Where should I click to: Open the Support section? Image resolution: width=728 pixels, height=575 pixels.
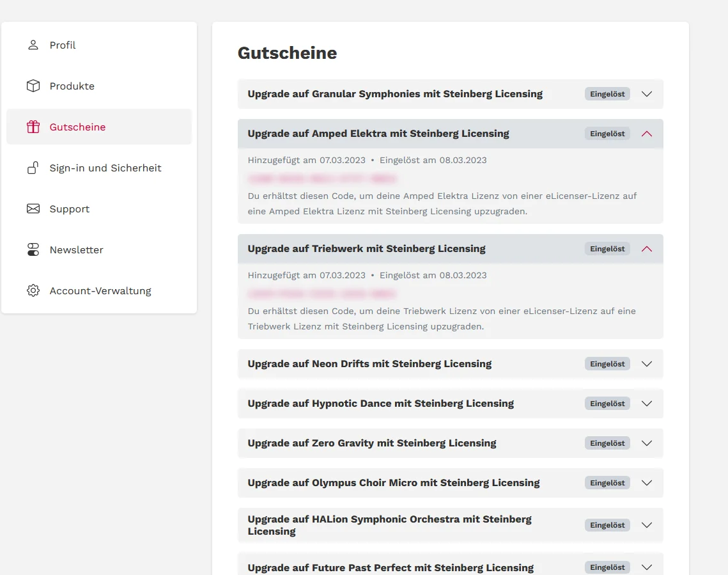coord(99,209)
